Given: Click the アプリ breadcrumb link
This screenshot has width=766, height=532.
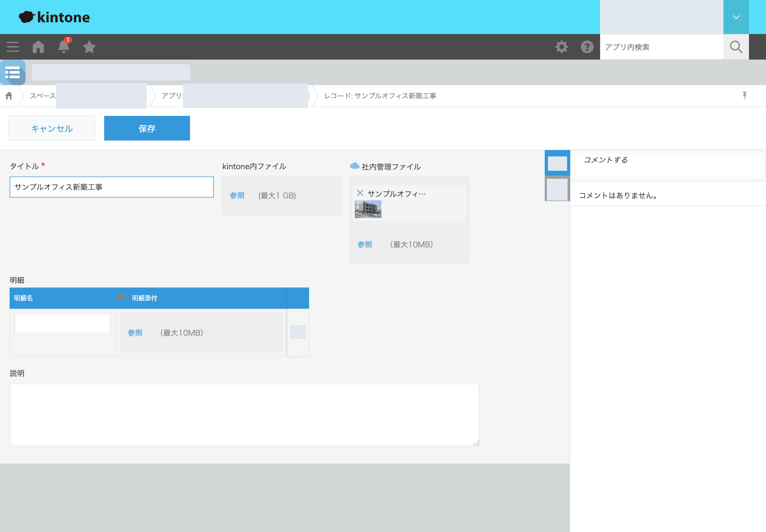Looking at the screenshot, I should (172, 96).
